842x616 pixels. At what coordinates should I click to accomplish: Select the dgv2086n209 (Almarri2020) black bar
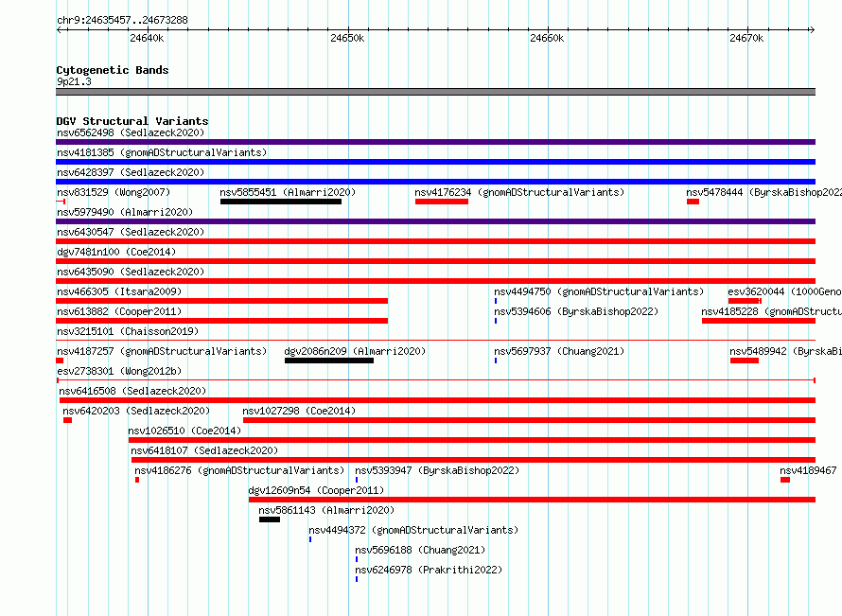pos(329,361)
